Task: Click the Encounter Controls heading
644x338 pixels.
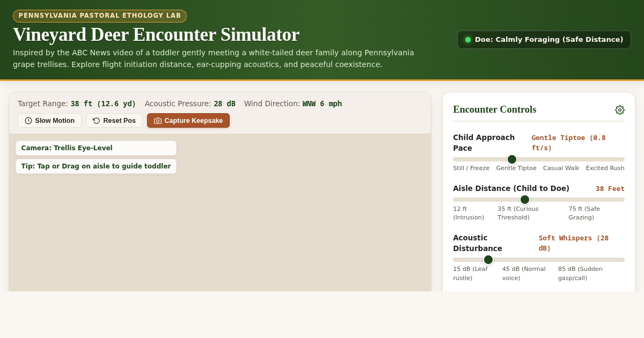Action: (x=494, y=109)
